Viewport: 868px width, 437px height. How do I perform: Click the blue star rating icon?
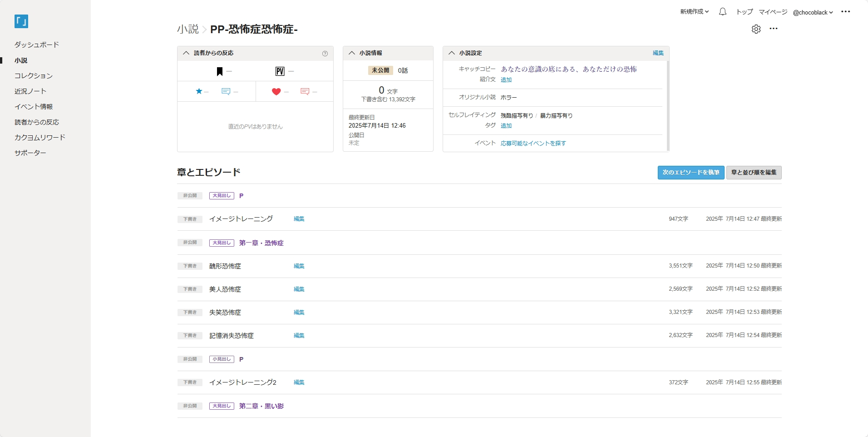coord(199,91)
